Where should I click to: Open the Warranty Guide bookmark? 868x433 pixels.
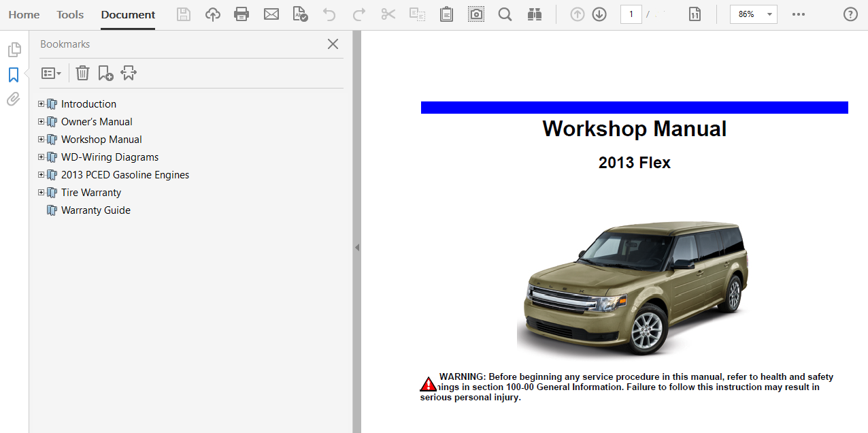(95, 210)
